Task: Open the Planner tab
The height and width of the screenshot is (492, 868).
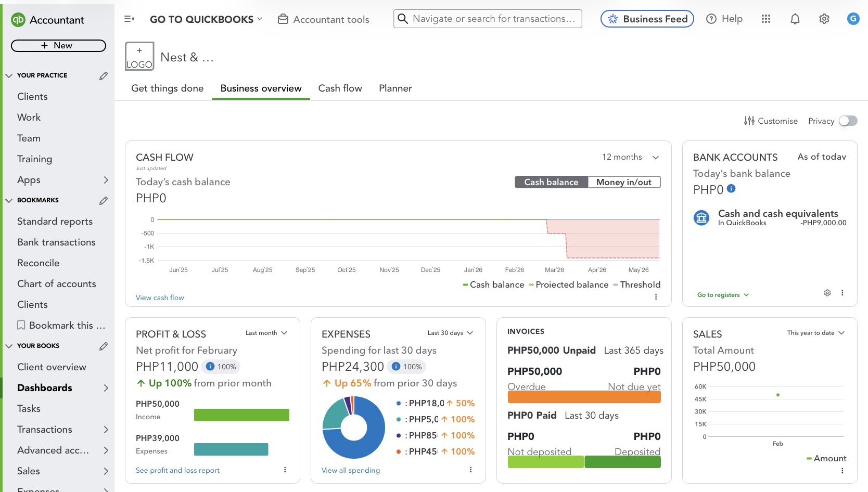Action: (x=395, y=88)
